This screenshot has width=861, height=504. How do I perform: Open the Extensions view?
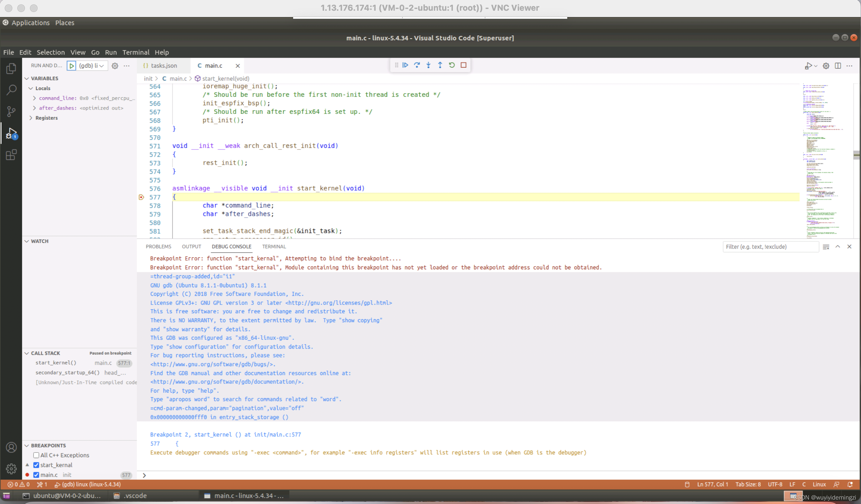[11, 155]
